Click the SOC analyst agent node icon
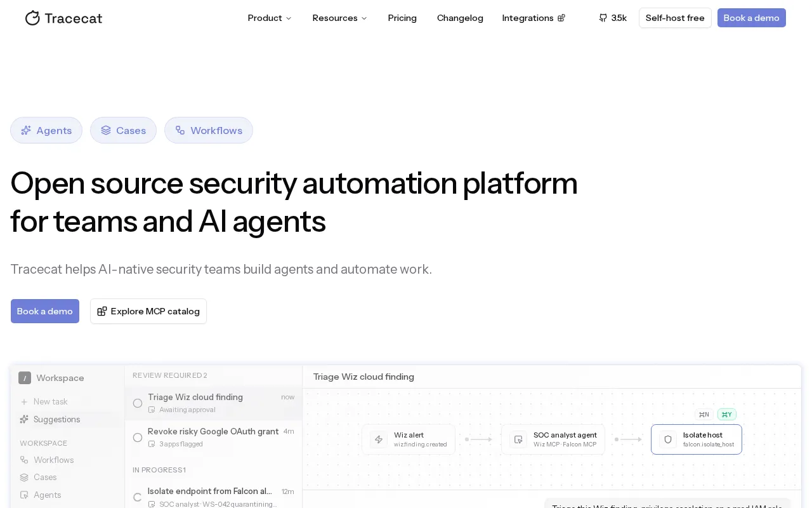 pos(518,439)
